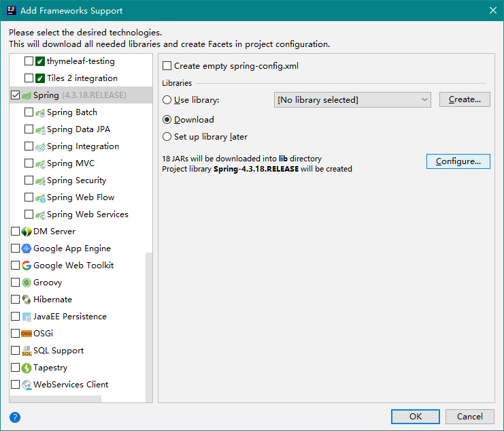504x431 pixels.
Task: Click the OSGi framework icon
Action: click(x=27, y=334)
